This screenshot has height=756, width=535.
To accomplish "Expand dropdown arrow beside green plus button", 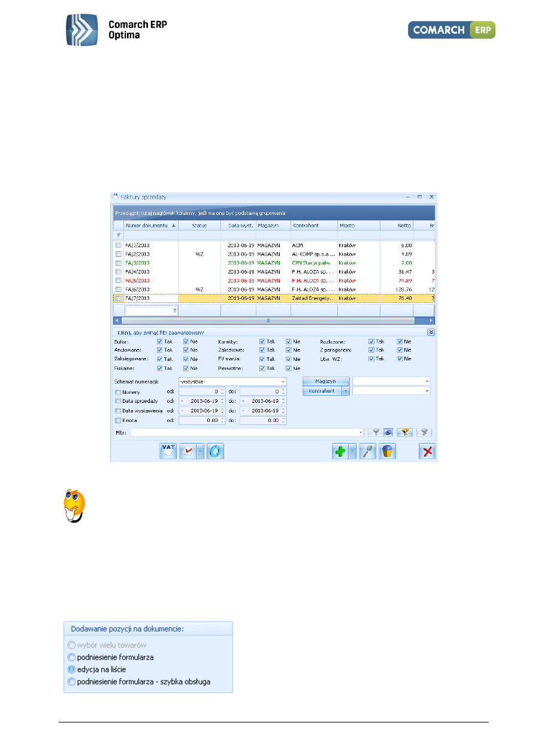I will [x=353, y=451].
